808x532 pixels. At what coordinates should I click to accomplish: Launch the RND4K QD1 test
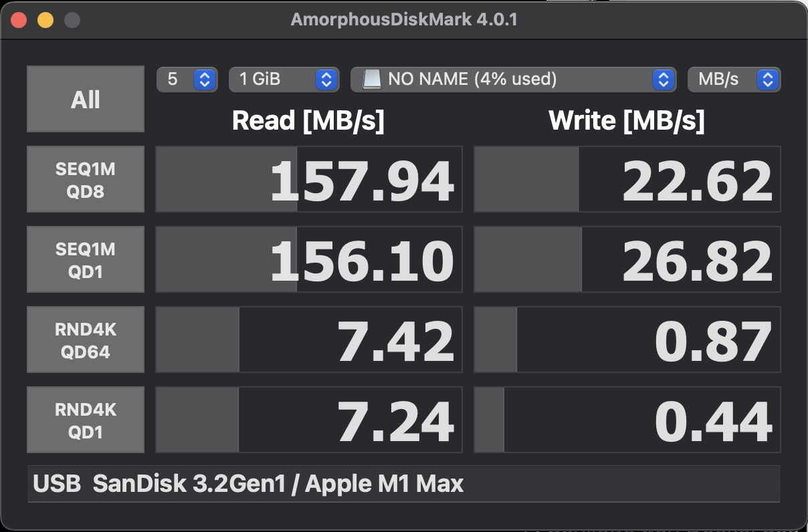coord(86,420)
